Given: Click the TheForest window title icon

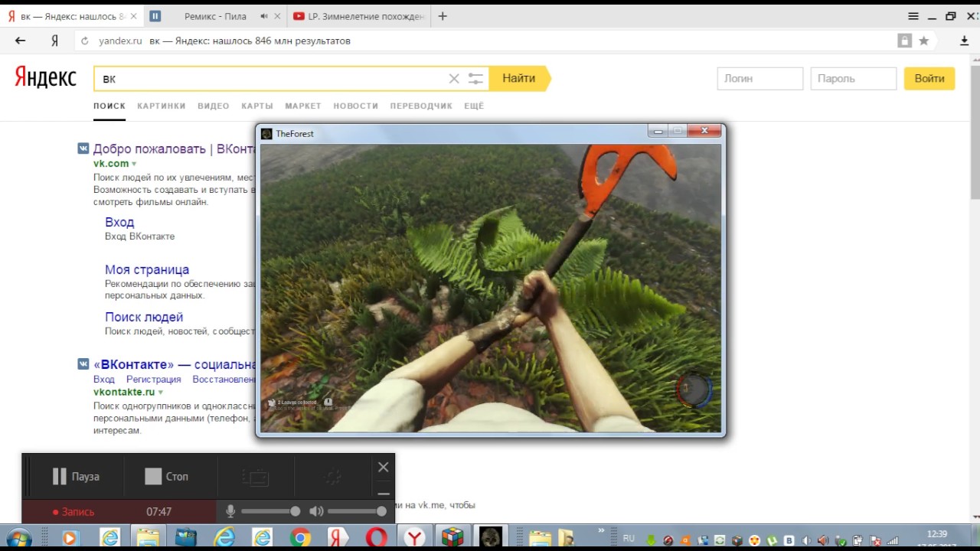Looking at the screenshot, I should (266, 134).
